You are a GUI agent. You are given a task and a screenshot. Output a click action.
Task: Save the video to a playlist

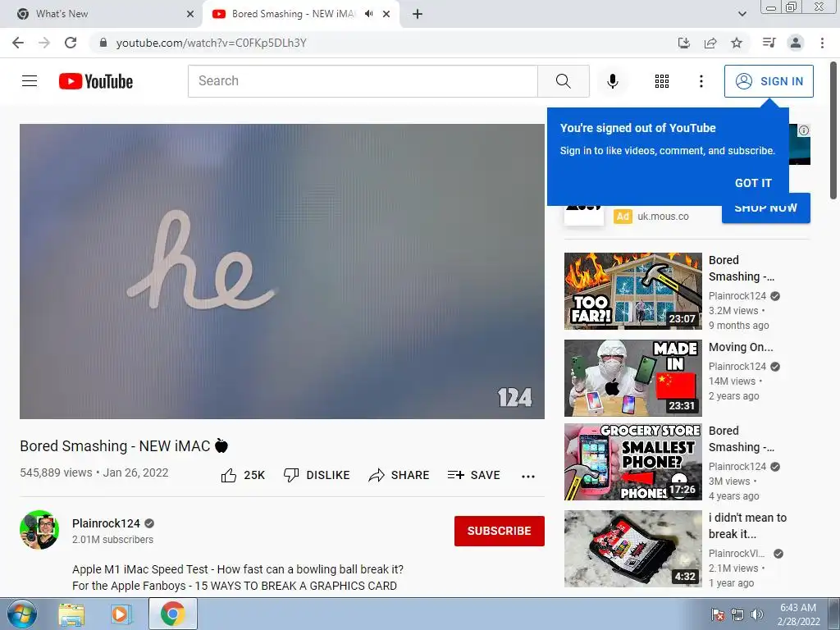pyautogui.click(x=473, y=475)
